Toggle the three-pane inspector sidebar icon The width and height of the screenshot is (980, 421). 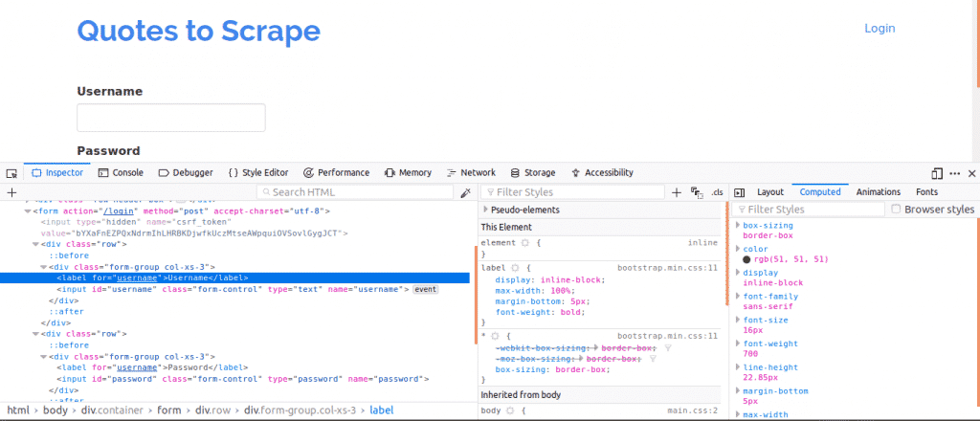[739, 192]
